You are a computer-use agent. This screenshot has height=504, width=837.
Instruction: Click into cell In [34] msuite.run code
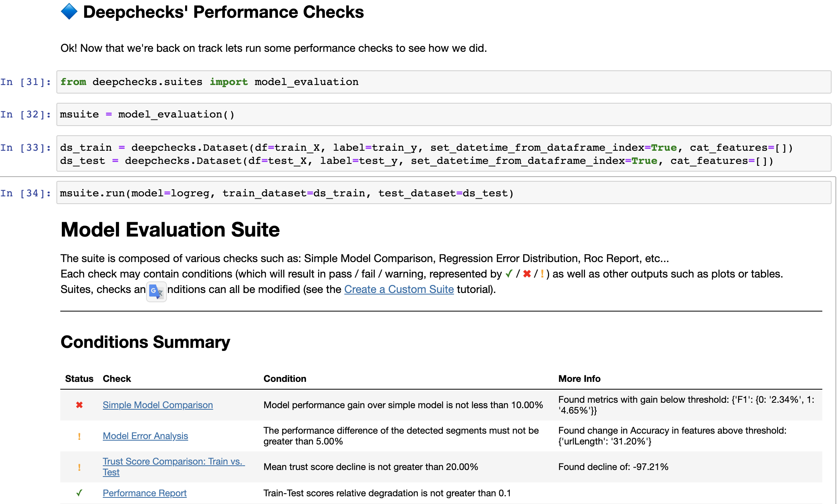tap(444, 193)
